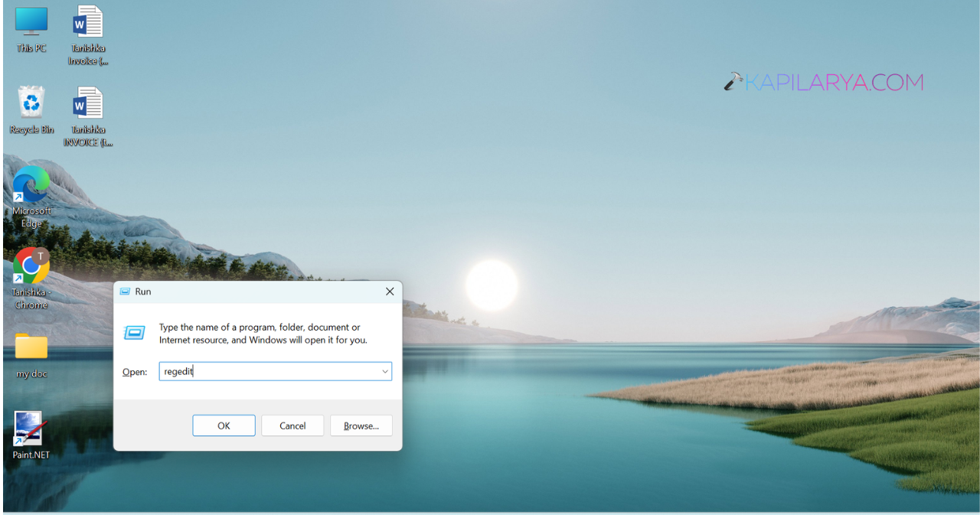Click the Browse... button

tap(361, 425)
